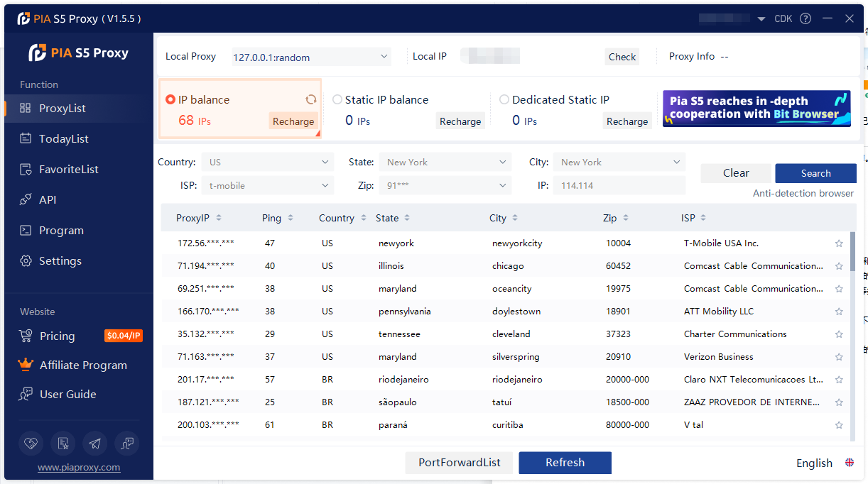
Task: Click the proxy list vertical scrollbar
Action: coord(852,252)
